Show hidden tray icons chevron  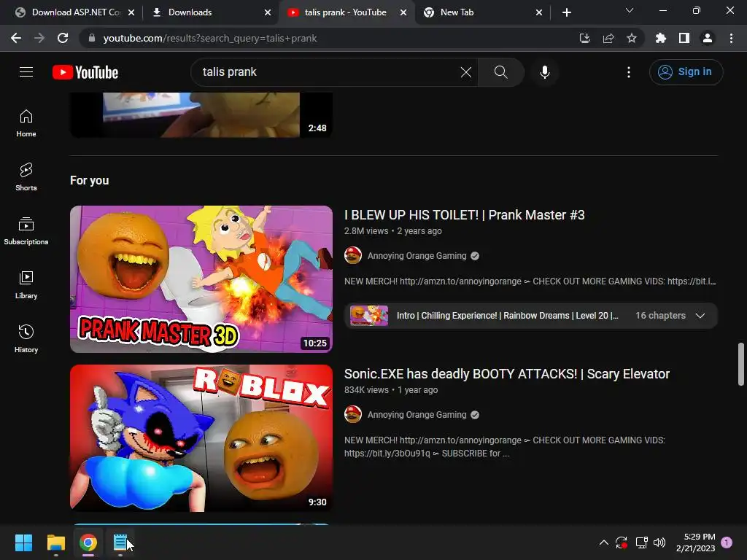tap(603, 542)
